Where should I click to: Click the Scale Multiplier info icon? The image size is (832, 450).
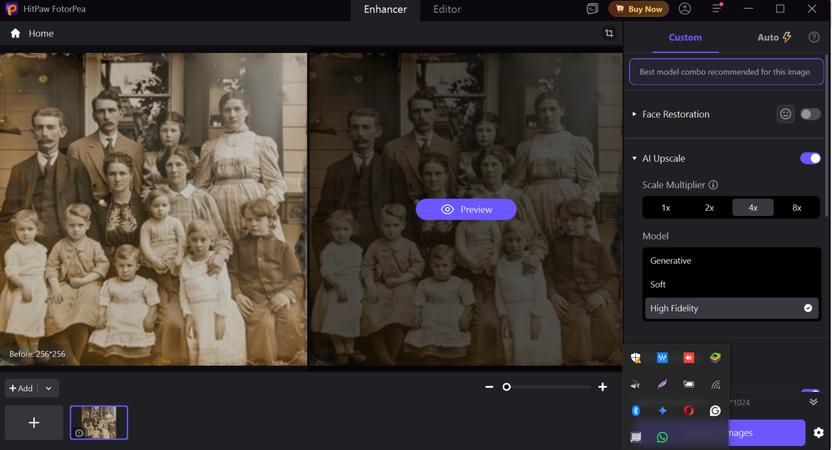[x=714, y=185]
